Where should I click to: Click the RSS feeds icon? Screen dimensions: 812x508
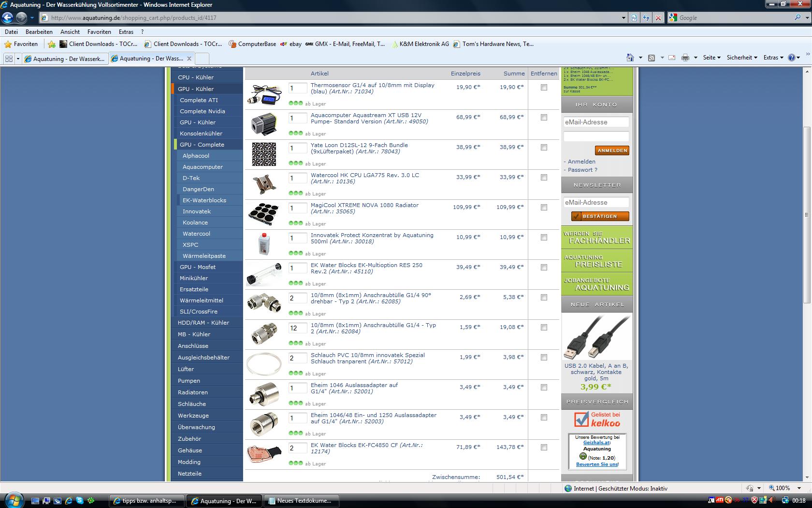652,58
